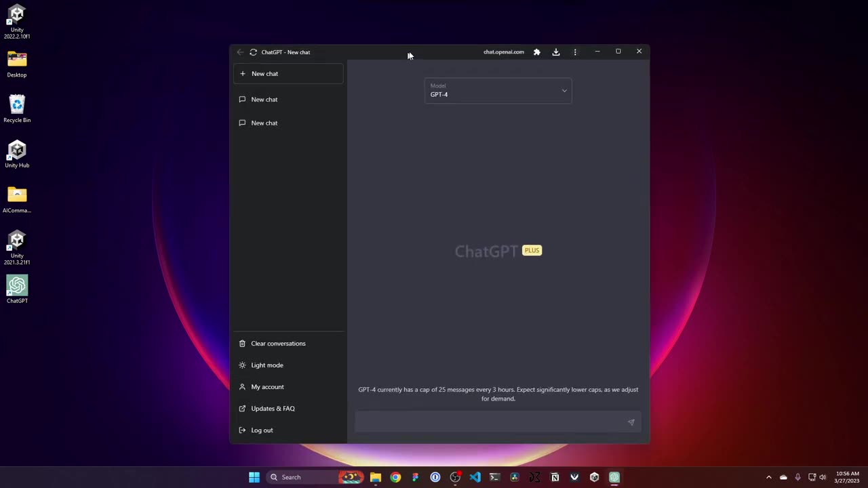868x488 pixels.
Task: Open DaVinci Resolve from the taskbar
Action: 515,477
